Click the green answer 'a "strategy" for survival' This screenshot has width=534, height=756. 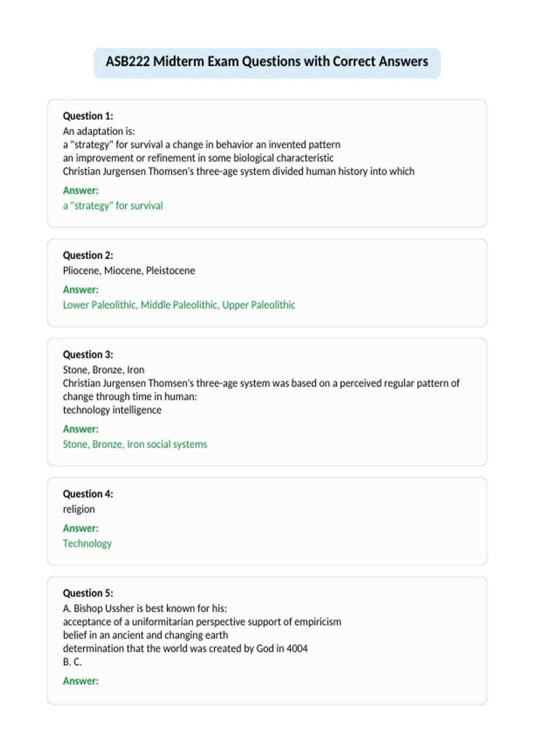[113, 206]
